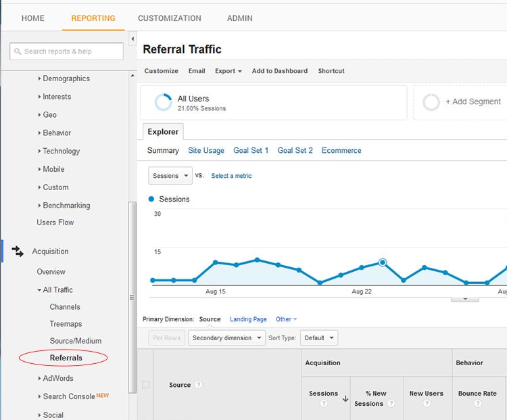This screenshot has height=420, width=507.
Task: Click the Search reports & help field
Action: [67, 51]
